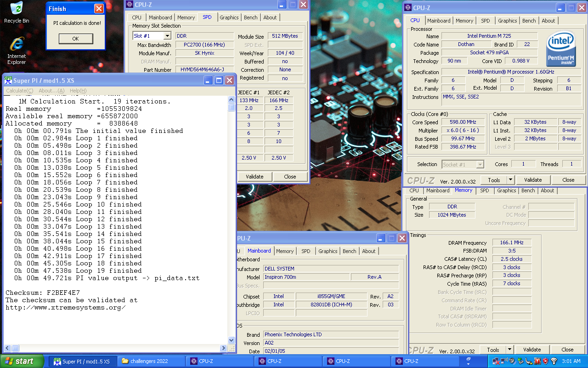This screenshot has height=368, width=588.
Task: Click the USB cable device tray icon
Action: (x=529, y=361)
